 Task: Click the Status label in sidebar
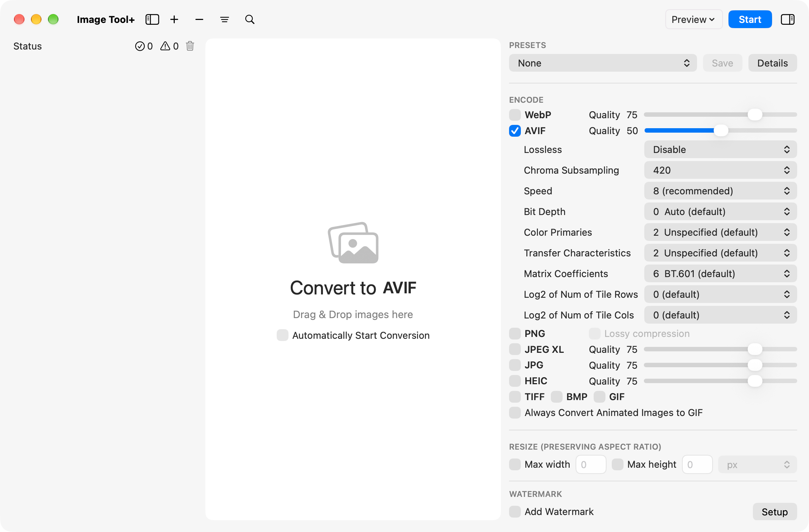28,46
